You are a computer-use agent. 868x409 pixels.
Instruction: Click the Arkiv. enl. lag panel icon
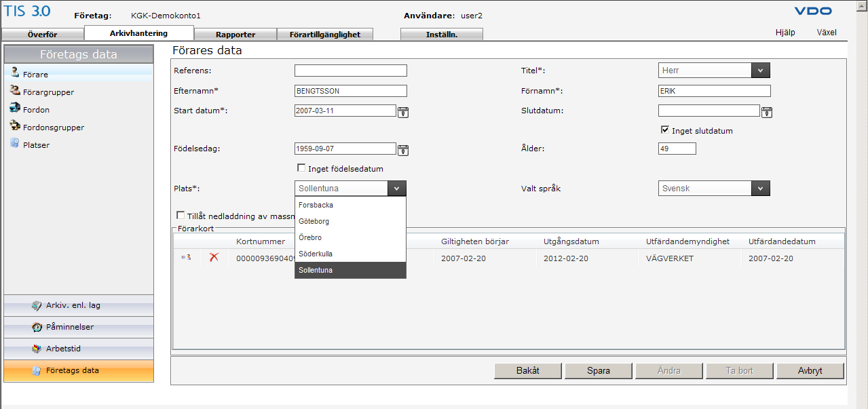point(37,305)
